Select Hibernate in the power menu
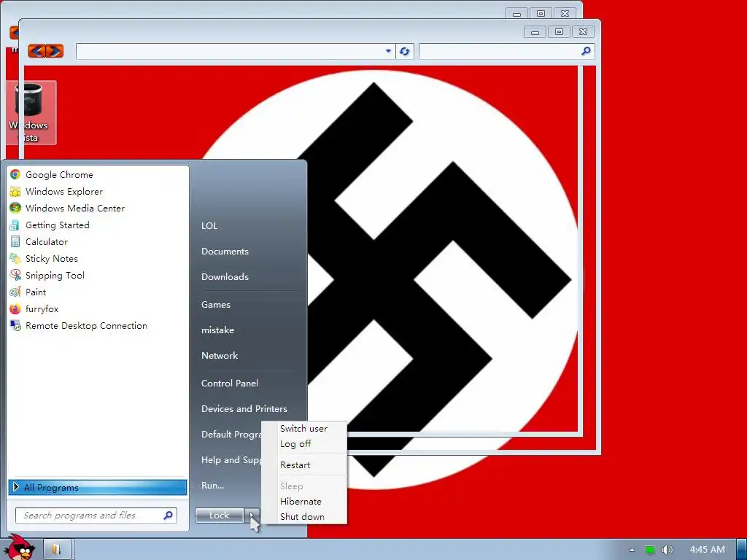Screen dimensions: 747x560 301,502
